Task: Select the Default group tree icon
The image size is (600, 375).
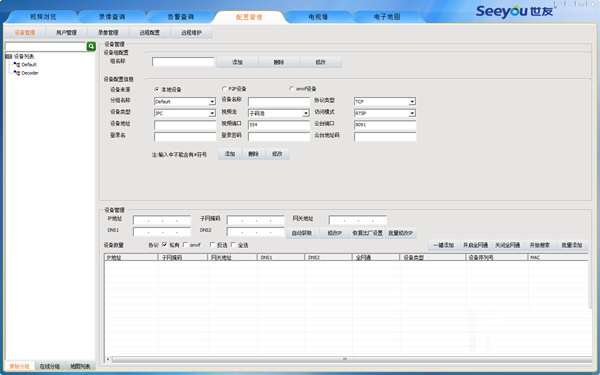Action: pyautogui.click(x=17, y=65)
